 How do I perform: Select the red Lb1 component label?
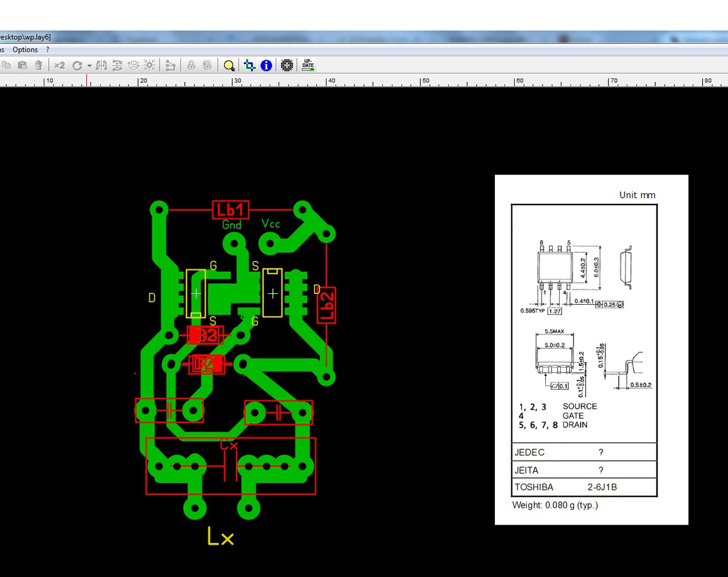231,210
